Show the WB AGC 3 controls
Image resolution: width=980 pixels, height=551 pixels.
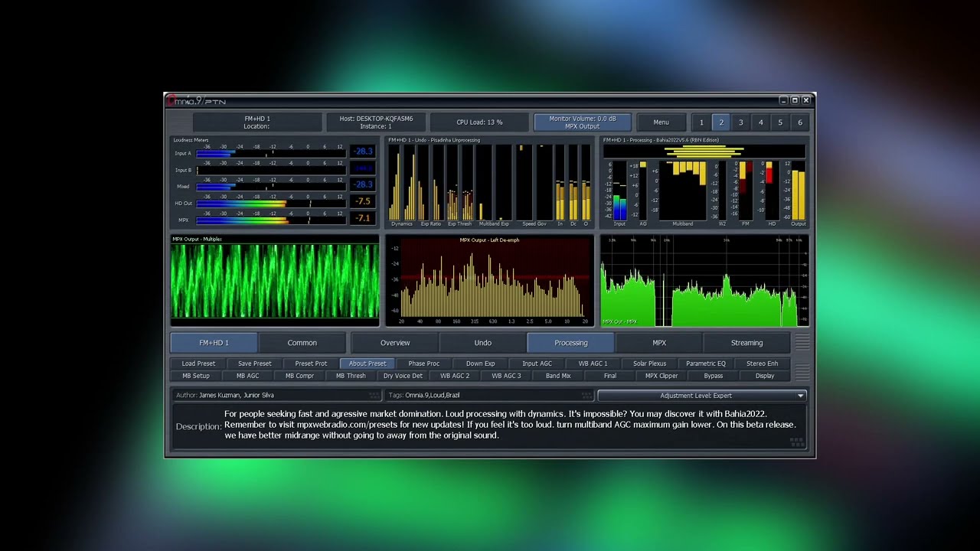pos(506,376)
